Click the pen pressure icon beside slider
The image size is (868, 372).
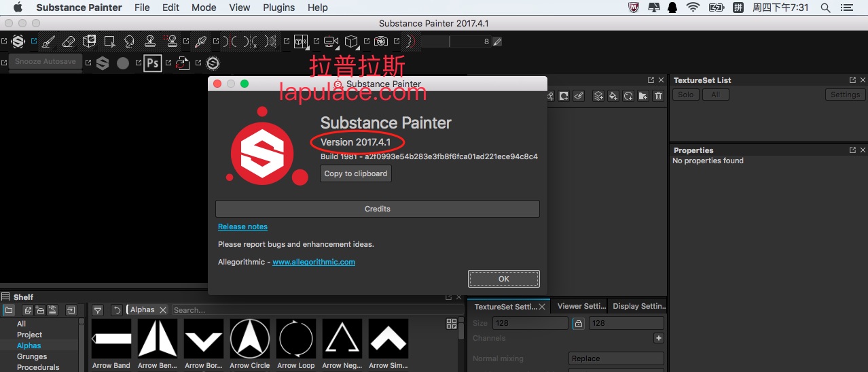(x=497, y=41)
